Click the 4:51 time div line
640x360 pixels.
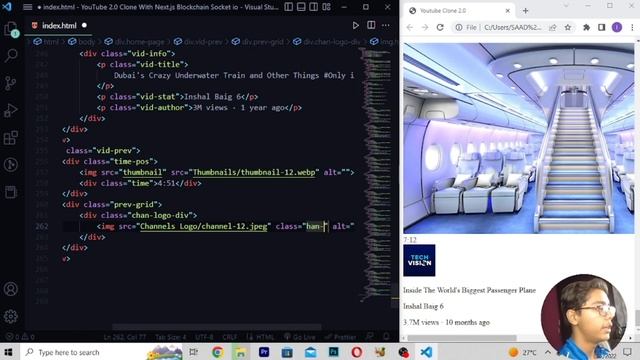tap(140, 183)
